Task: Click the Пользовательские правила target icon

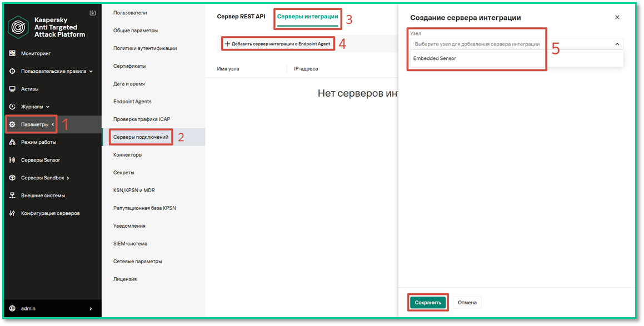Action: point(12,71)
